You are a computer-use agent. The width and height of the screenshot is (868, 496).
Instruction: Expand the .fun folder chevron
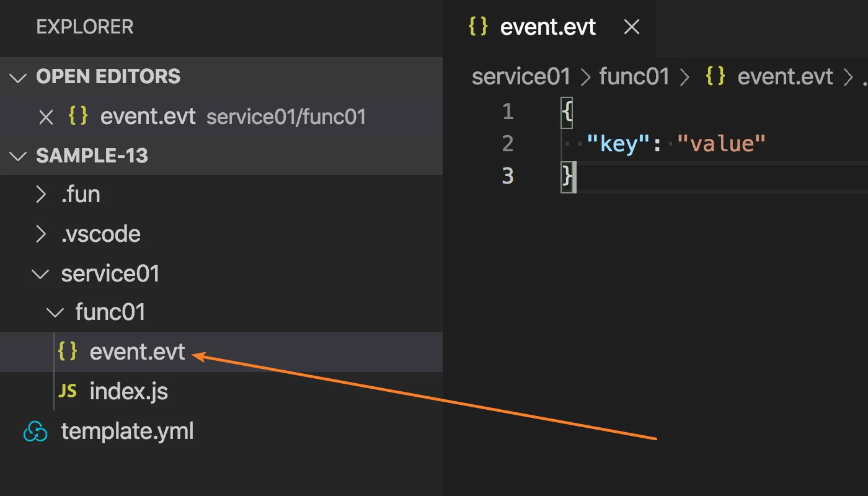pyautogui.click(x=41, y=195)
